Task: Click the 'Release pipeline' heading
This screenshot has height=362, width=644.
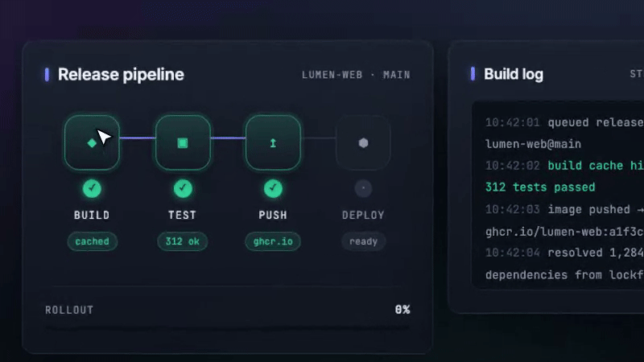Action: tap(121, 74)
